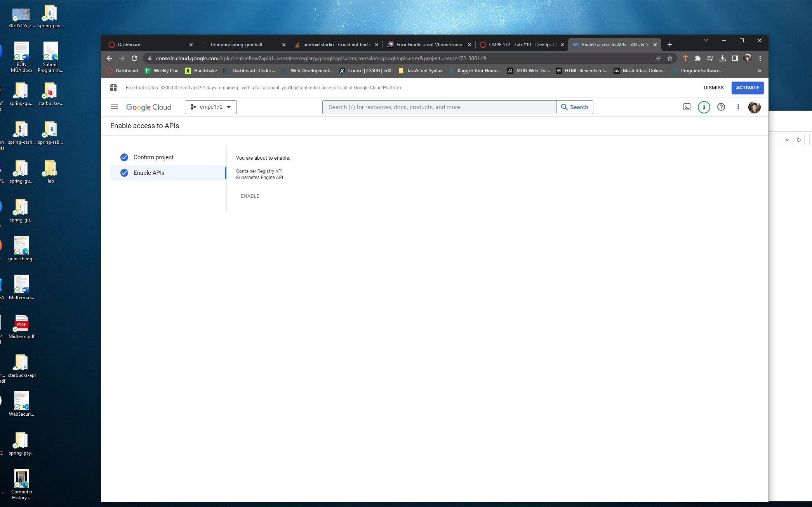Screen dimensions: 812x507
Task: Dismiss the free trial banner
Action: click(x=713, y=88)
